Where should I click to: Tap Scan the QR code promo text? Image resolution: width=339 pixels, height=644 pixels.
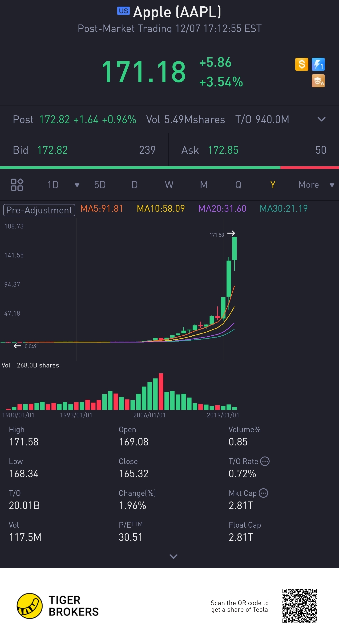pos(240,606)
